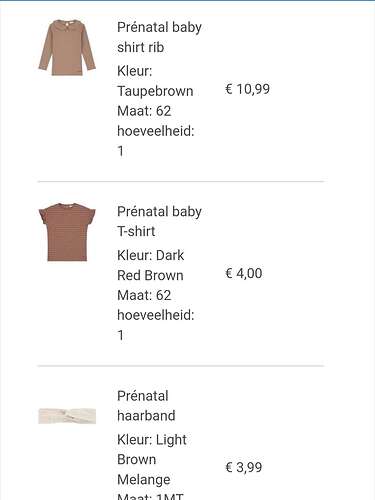Click 'Maat: 62' under the baby T-shirt
This screenshot has height=500, width=375.
144,295
